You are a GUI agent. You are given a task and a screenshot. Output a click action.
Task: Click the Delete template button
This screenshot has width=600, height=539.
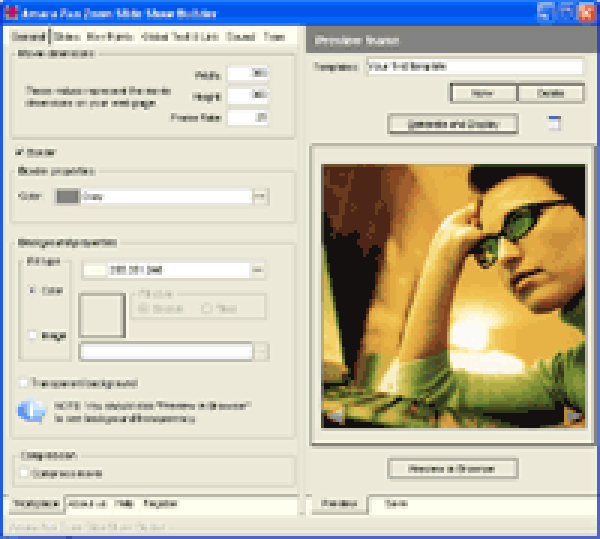pos(551,93)
